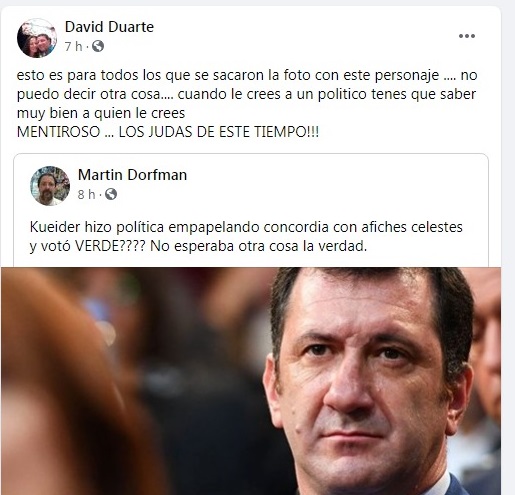Click the line starting "Kueider hizo política"
Image resolution: width=515 pixels, height=495 pixels.
coord(246,227)
